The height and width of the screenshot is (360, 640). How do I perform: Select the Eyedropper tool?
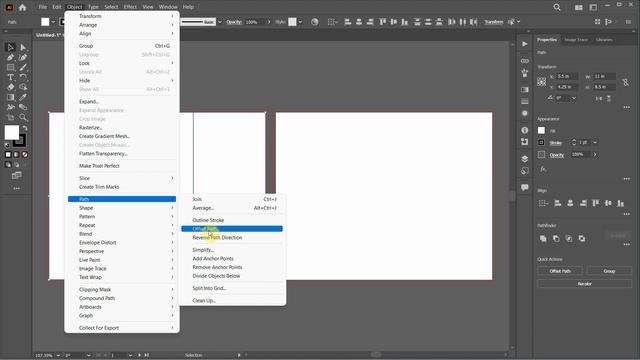(x=23, y=97)
